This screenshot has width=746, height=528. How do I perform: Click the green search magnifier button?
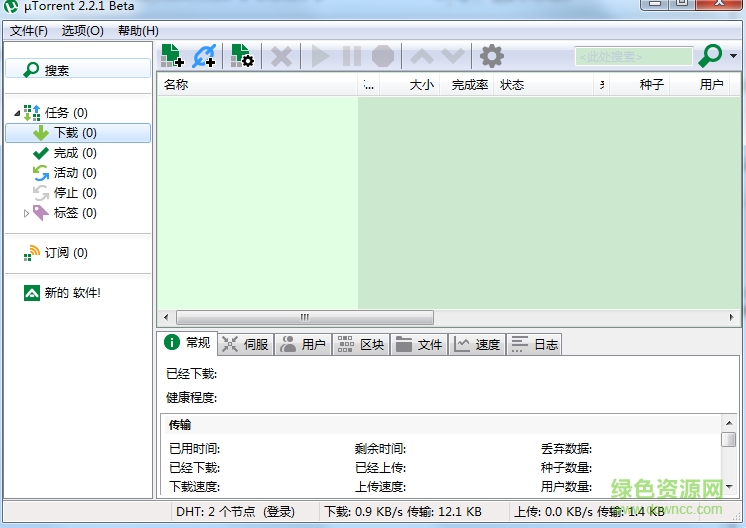tap(710, 56)
